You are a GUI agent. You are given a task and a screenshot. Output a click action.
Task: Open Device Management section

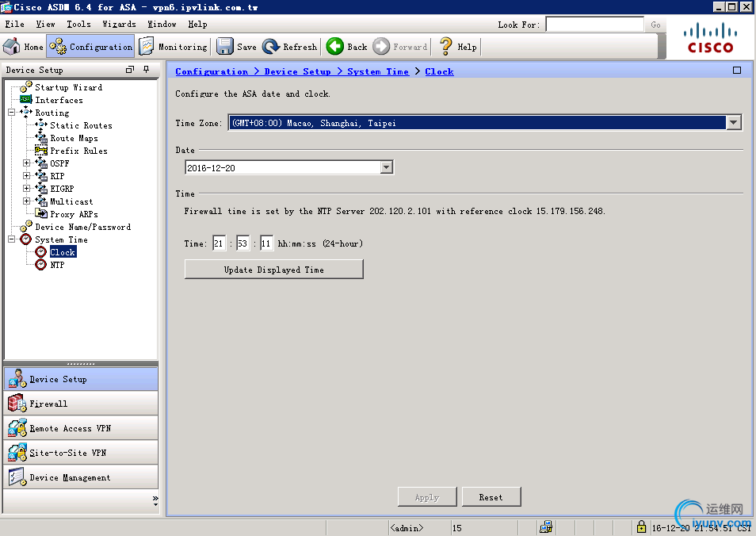pyautogui.click(x=81, y=477)
